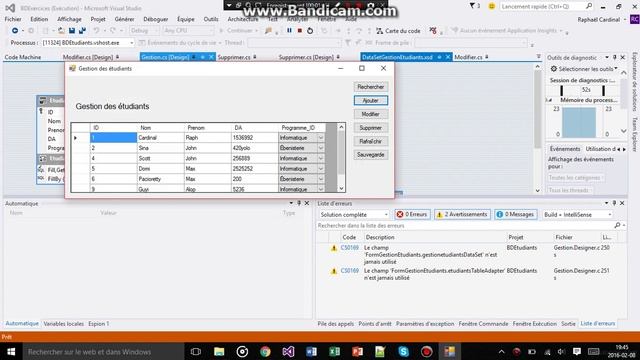Pause the debugging session
640x360 pixels.
pyautogui.click(x=289, y=31)
